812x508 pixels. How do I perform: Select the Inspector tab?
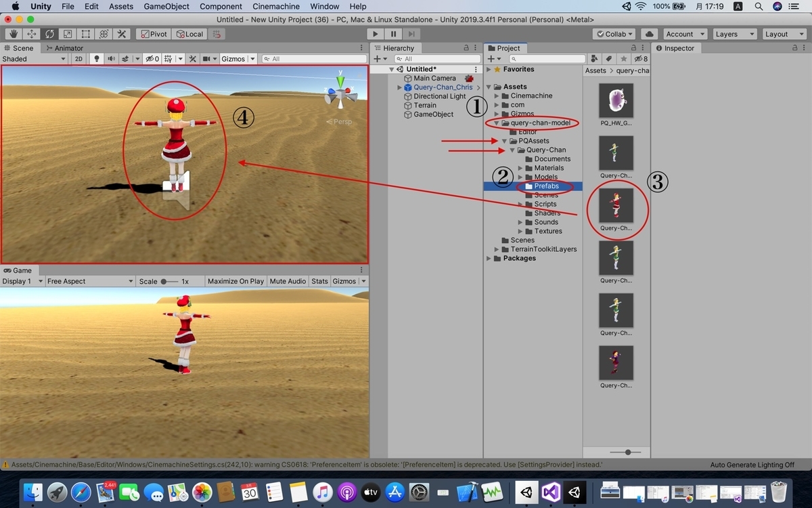point(675,48)
